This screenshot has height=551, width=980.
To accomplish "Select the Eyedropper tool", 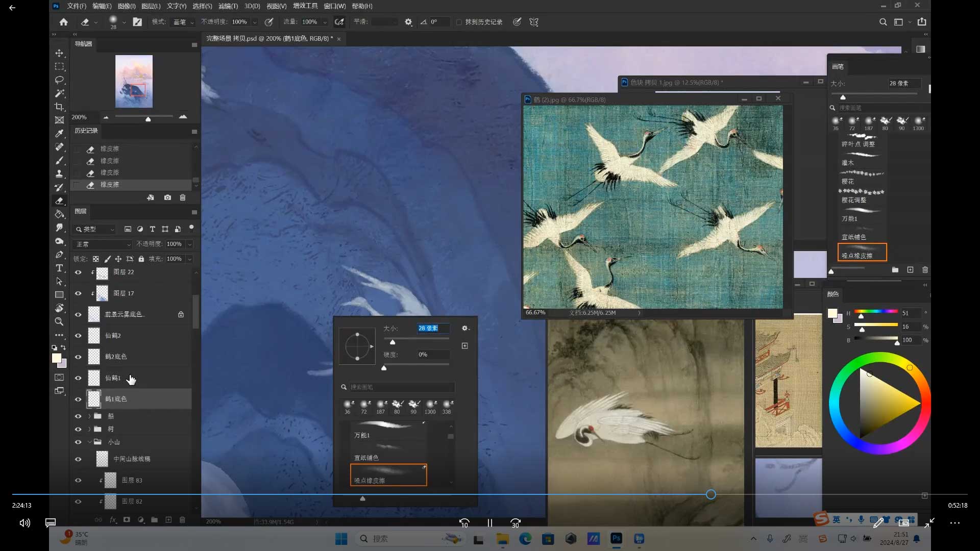I will pos(59,134).
